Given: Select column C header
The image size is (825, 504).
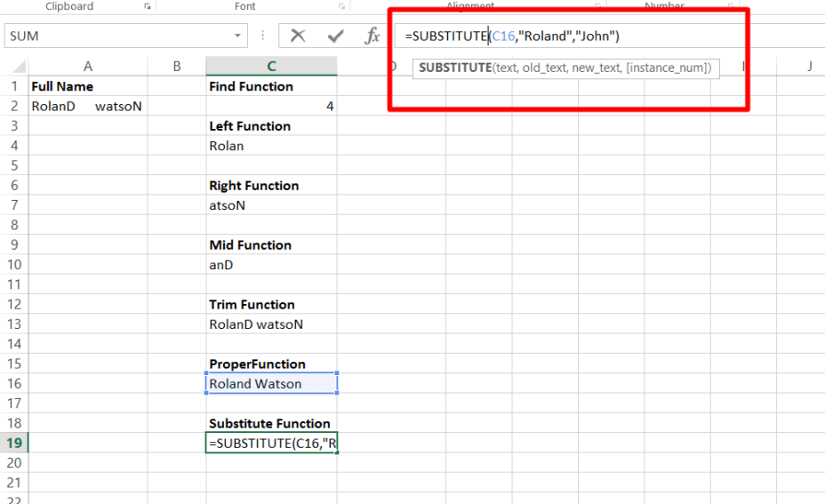Looking at the screenshot, I should point(271,67).
